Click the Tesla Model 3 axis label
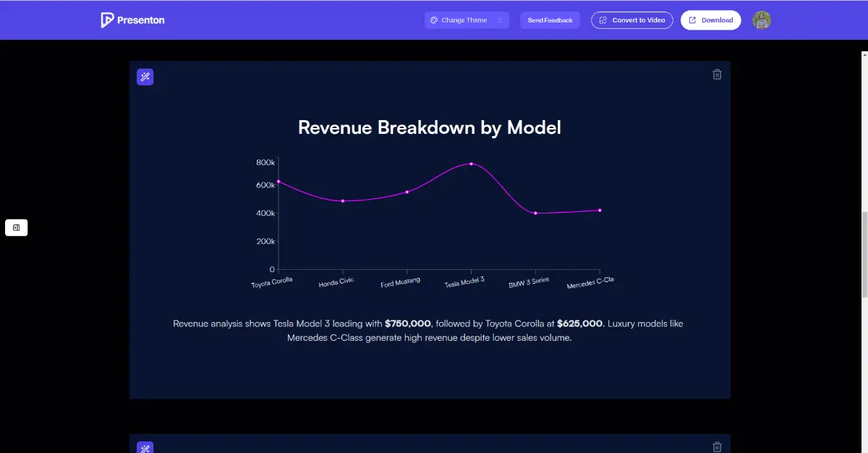 click(x=464, y=282)
